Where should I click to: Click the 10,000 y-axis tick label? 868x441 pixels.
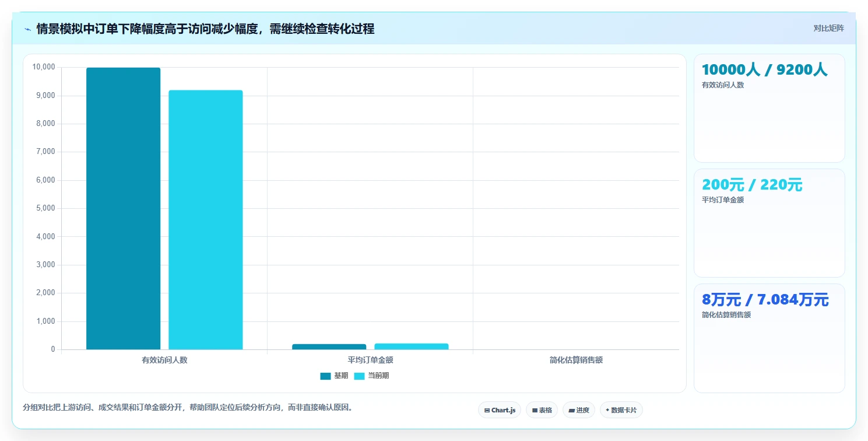tap(44, 67)
